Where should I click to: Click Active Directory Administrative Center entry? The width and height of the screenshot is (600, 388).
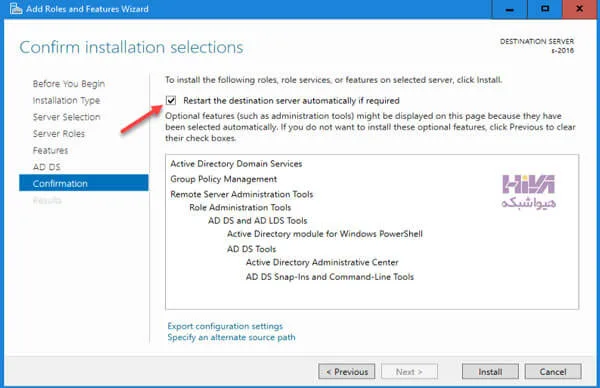[322, 262]
